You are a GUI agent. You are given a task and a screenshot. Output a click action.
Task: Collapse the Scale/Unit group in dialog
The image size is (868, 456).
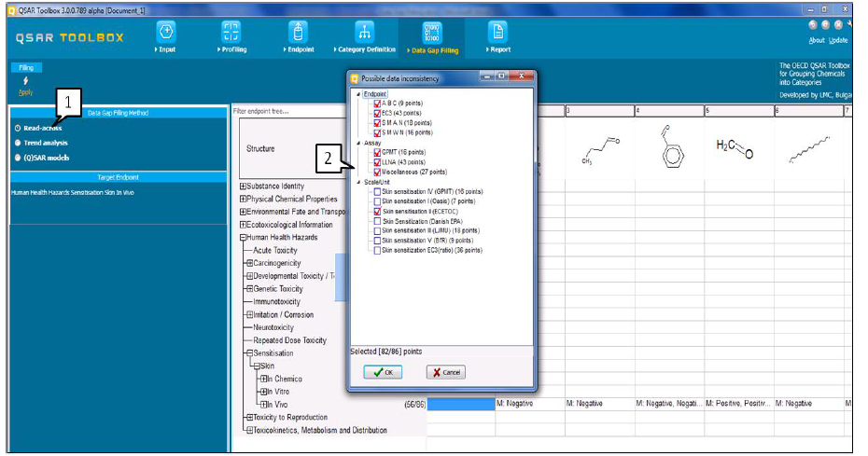coord(358,182)
